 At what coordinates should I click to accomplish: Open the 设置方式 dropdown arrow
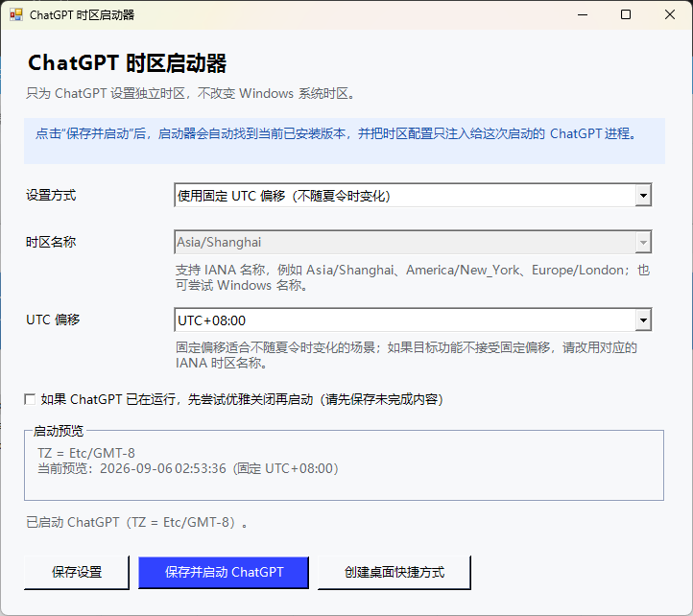pos(643,196)
